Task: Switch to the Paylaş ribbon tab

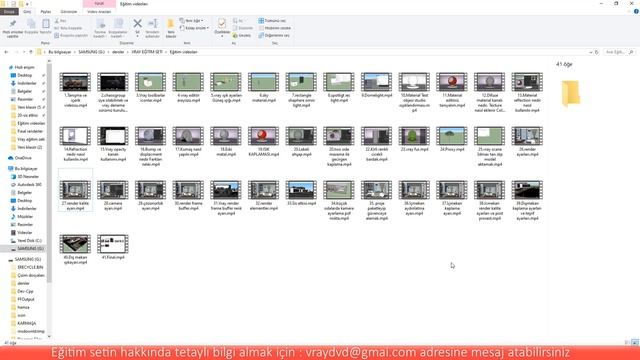Action: (46, 12)
